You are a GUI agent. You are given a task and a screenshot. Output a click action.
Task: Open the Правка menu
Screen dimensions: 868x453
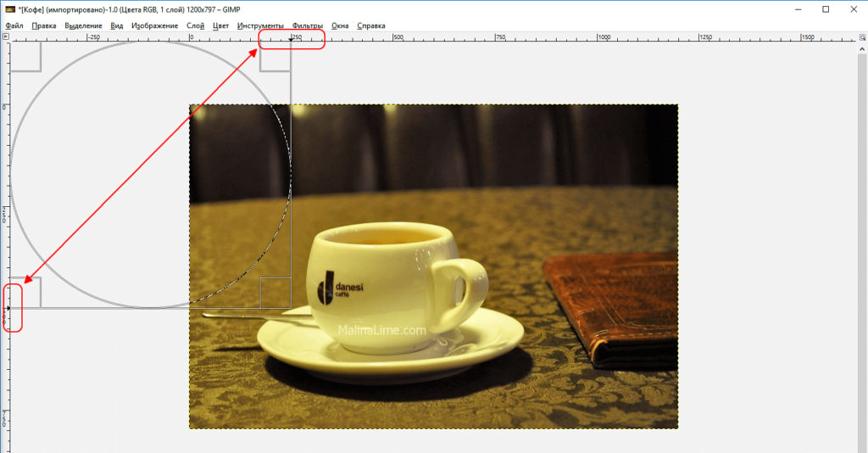44,25
